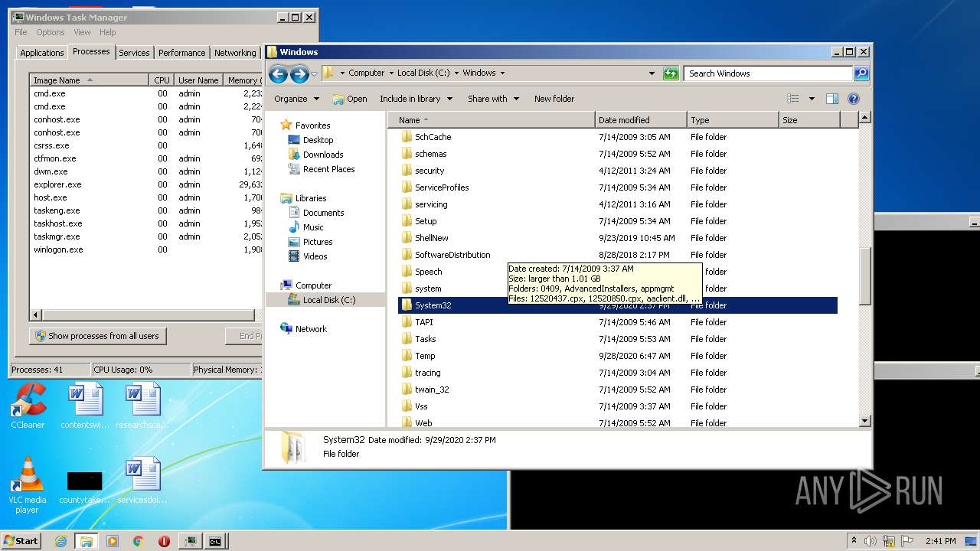Sort by Size column header
This screenshot has height=551, width=980.
809,120
